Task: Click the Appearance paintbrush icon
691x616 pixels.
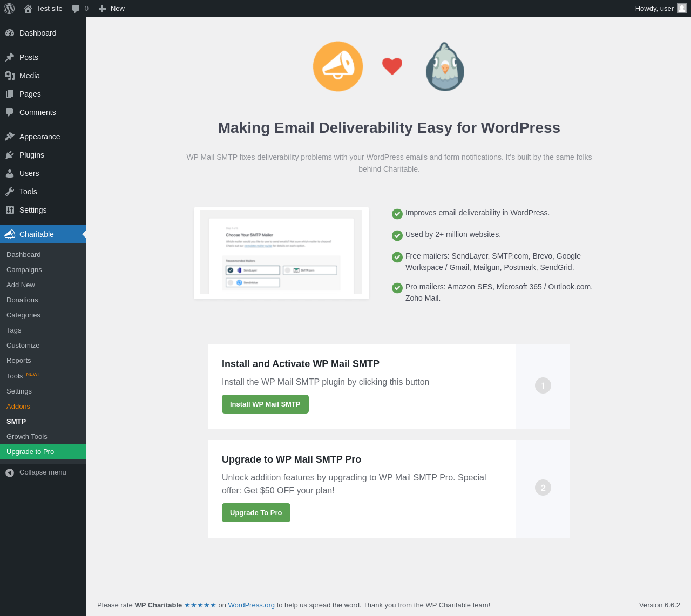Action: [x=10, y=137]
